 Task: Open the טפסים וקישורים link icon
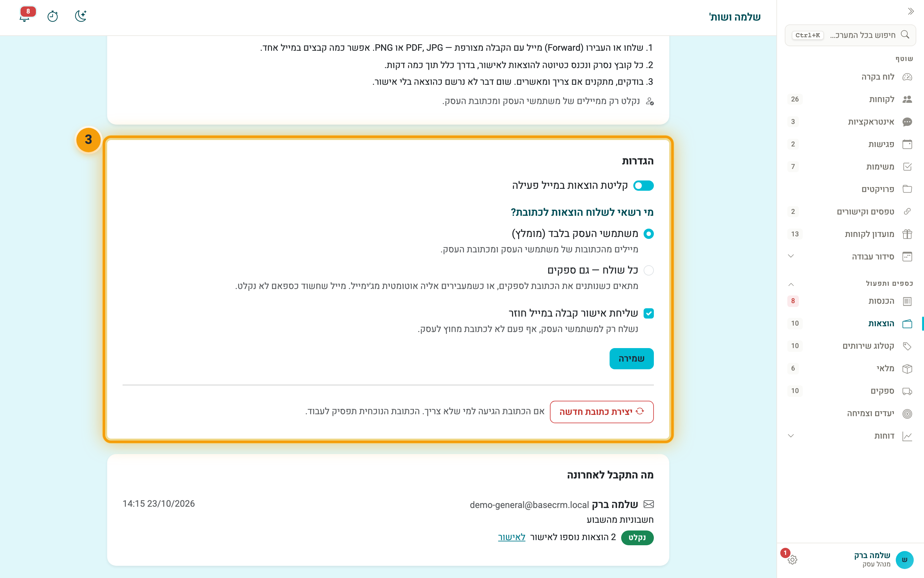(x=907, y=211)
